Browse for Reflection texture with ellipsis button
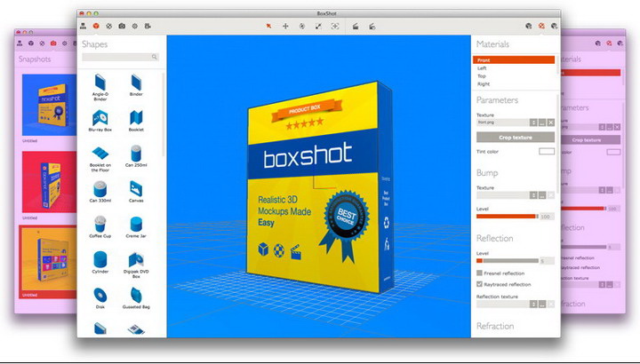The height and width of the screenshot is (364, 640). (x=542, y=305)
